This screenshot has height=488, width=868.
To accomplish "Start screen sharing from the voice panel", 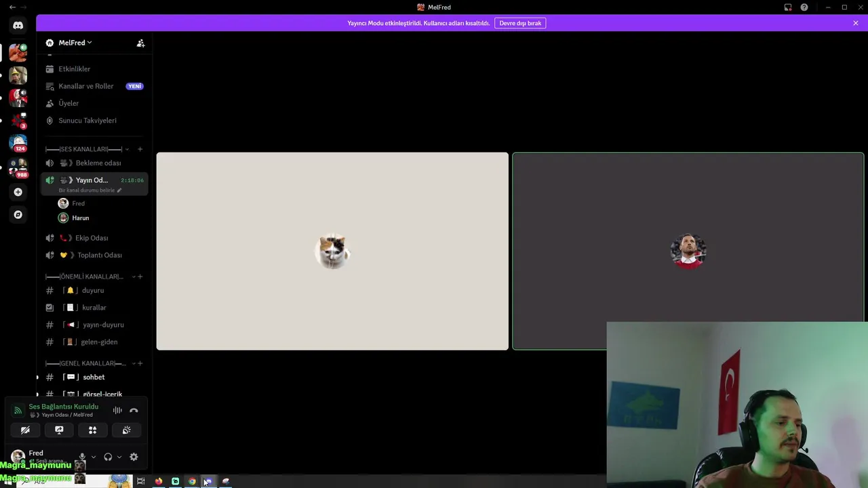I will click(x=59, y=430).
